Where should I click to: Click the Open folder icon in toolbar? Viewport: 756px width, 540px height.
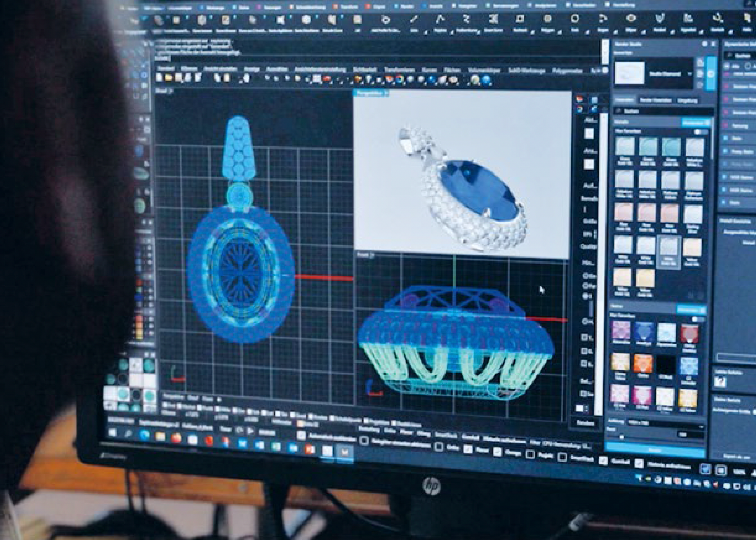(x=169, y=78)
